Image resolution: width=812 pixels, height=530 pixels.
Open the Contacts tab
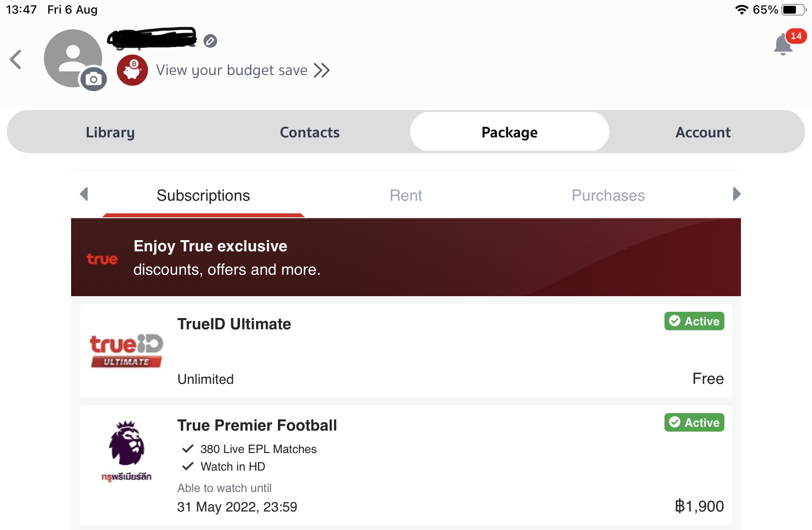pyautogui.click(x=310, y=132)
